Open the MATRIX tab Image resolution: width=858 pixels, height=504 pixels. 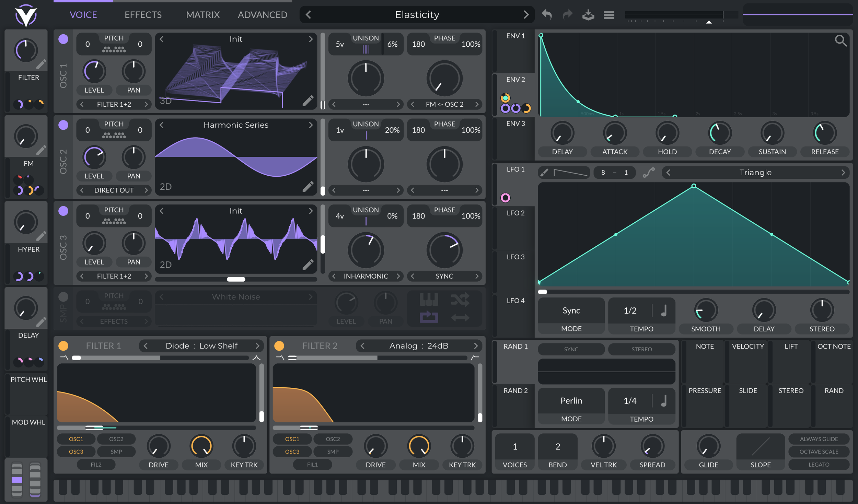point(202,15)
